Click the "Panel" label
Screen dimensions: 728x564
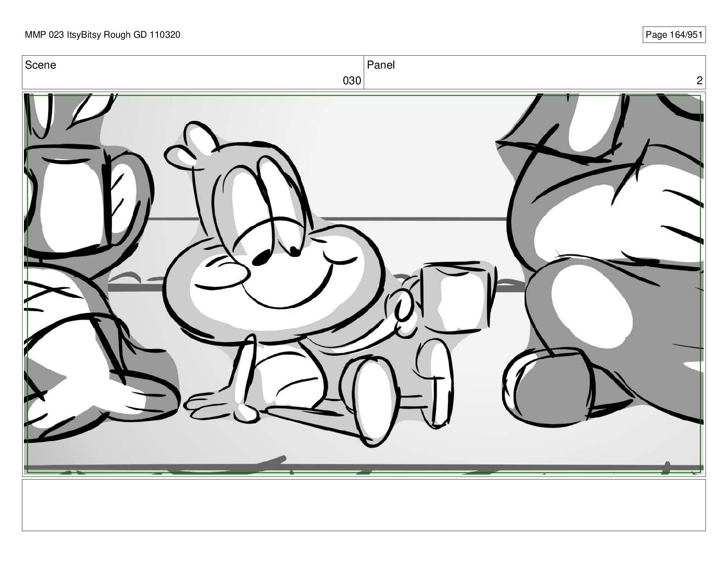click(x=381, y=65)
